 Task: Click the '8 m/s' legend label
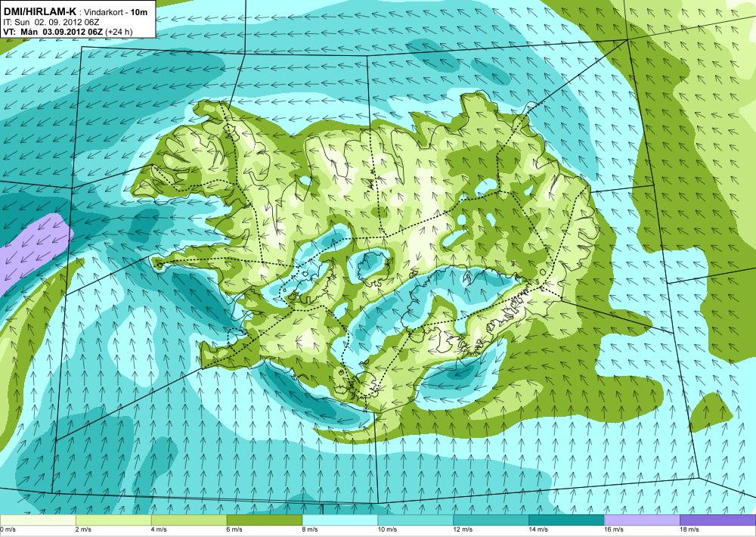(310, 529)
